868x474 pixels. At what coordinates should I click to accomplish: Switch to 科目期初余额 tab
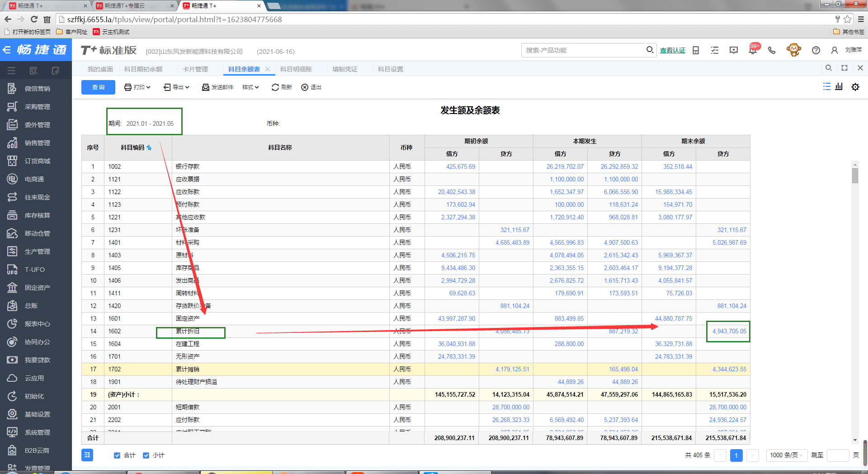pyautogui.click(x=143, y=69)
